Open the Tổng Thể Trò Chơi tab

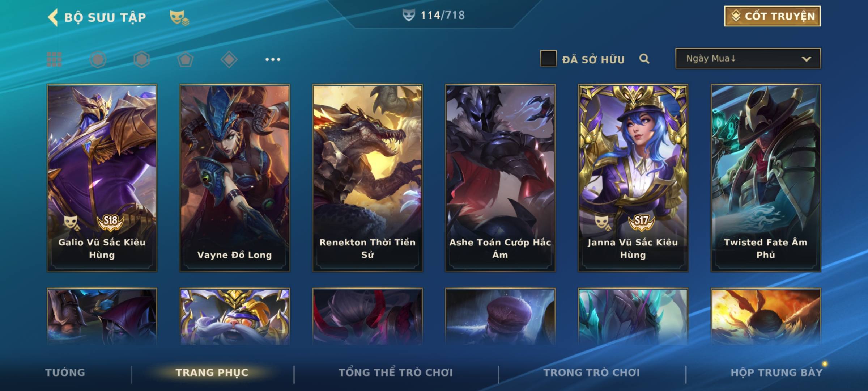(396, 373)
